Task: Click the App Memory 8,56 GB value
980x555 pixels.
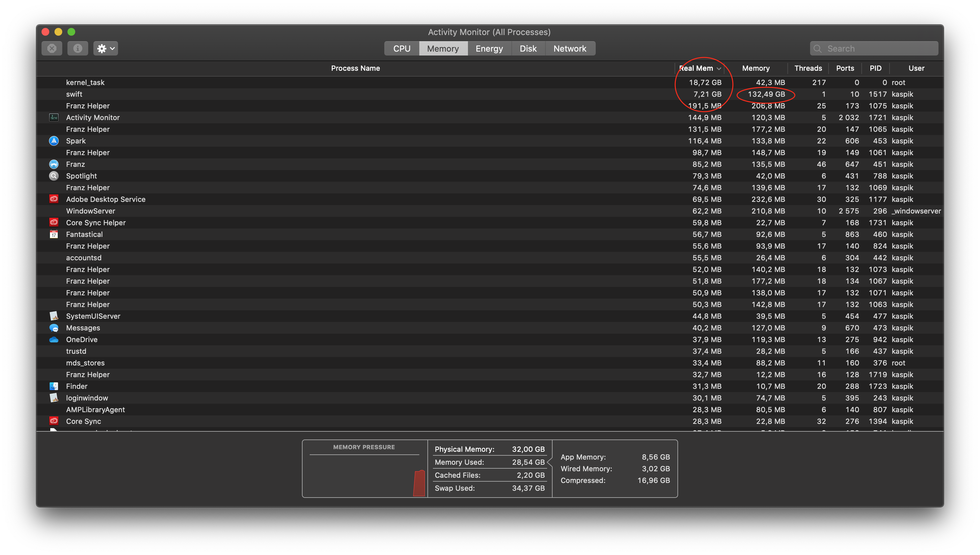Action: click(x=656, y=457)
